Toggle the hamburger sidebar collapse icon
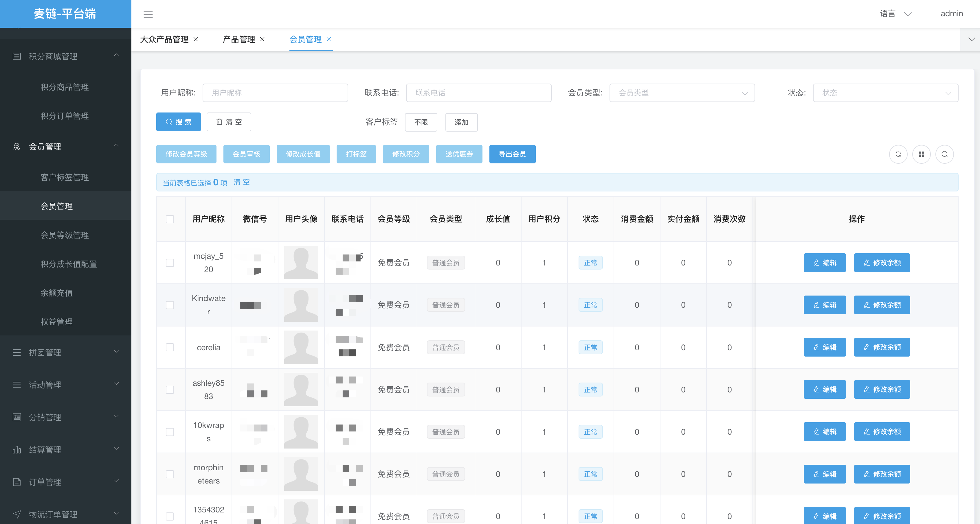The image size is (980, 524). tap(148, 14)
